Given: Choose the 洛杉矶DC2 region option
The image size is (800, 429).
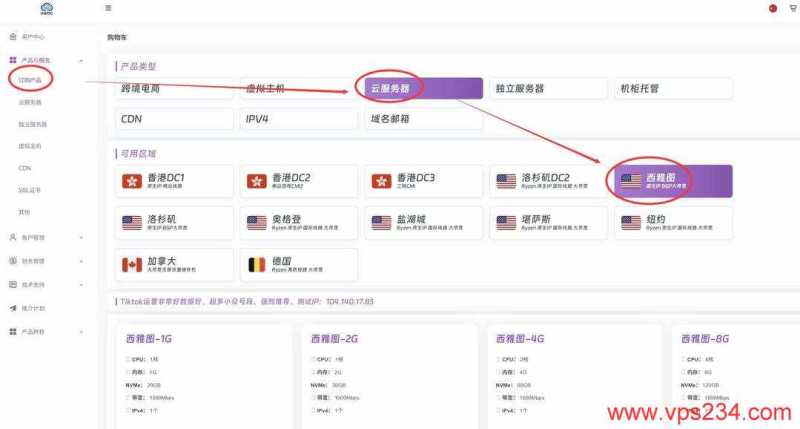Looking at the screenshot, I should (x=548, y=181).
